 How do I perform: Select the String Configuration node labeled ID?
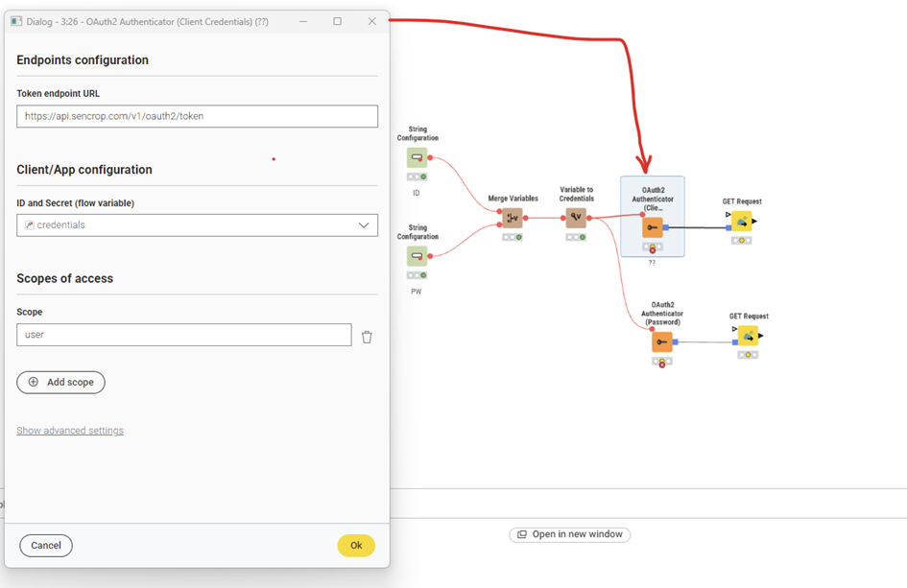(x=418, y=157)
